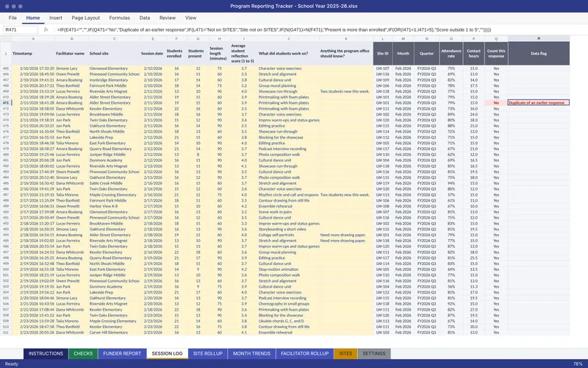Click the Average student reflection score header

pos(244,53)
